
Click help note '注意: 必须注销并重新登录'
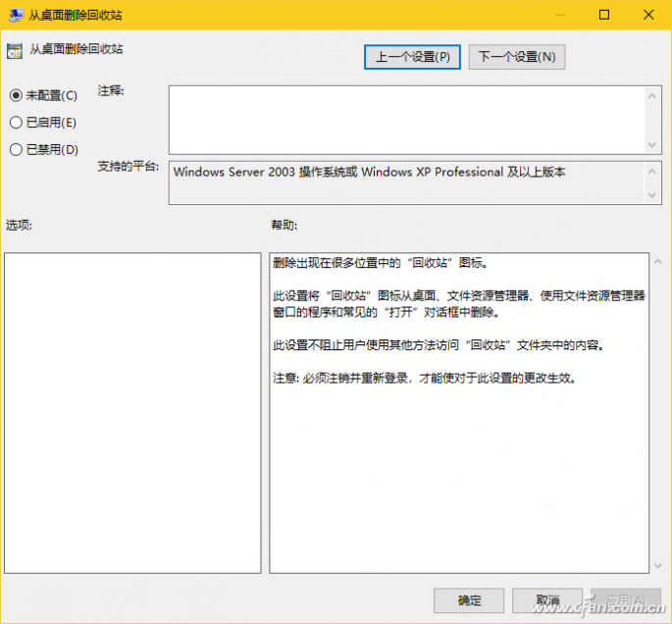pos(425,378)
